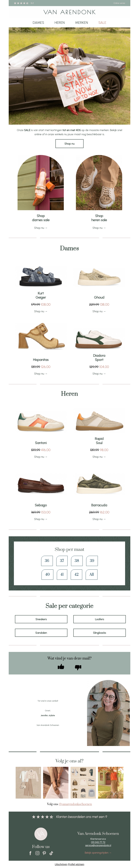Click the round VA logo in the footer

click(41, 834)
